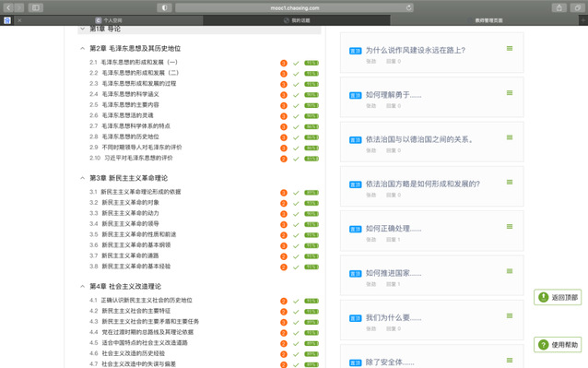Open menu icon on 依法治国与以德治国 card
This screenshot has width=588, height=368.
tap(510, 137)
